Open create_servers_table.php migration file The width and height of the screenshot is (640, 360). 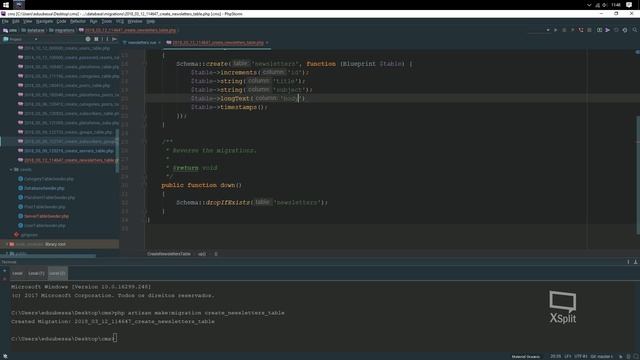tap(65, 151)
